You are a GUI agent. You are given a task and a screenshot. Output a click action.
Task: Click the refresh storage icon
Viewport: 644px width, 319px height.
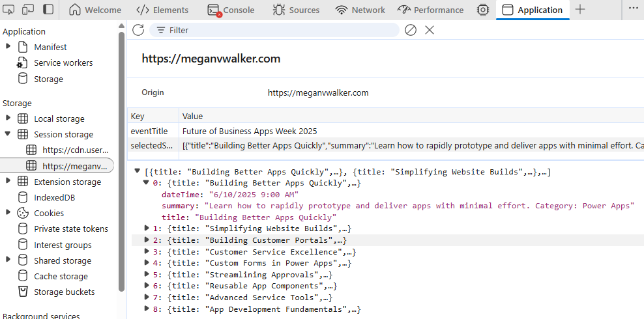tap(138, 30)
